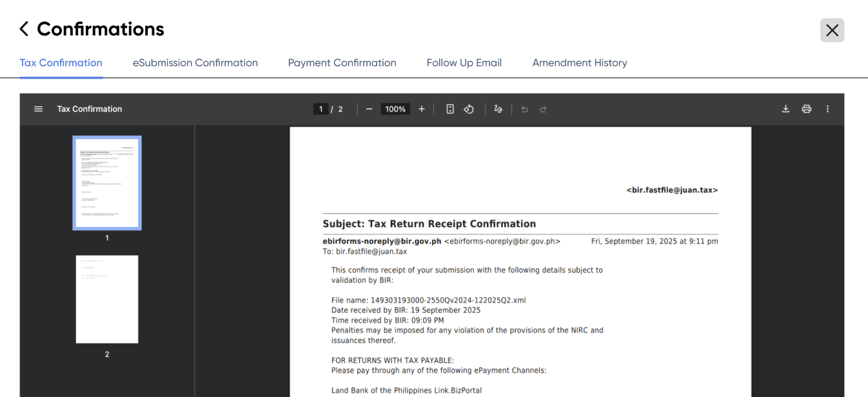Zoom out with the minus icon
This screenshot has height=397, width=868.
369,110
